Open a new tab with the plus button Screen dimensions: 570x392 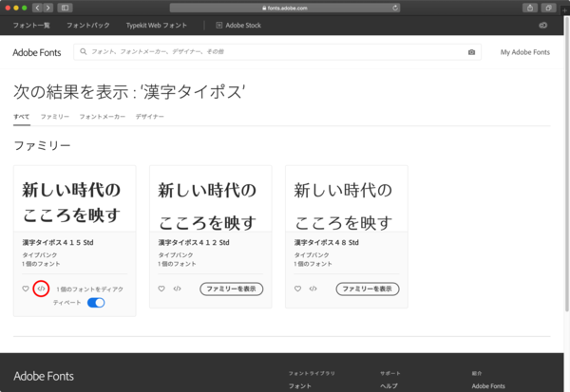point(564,10)
